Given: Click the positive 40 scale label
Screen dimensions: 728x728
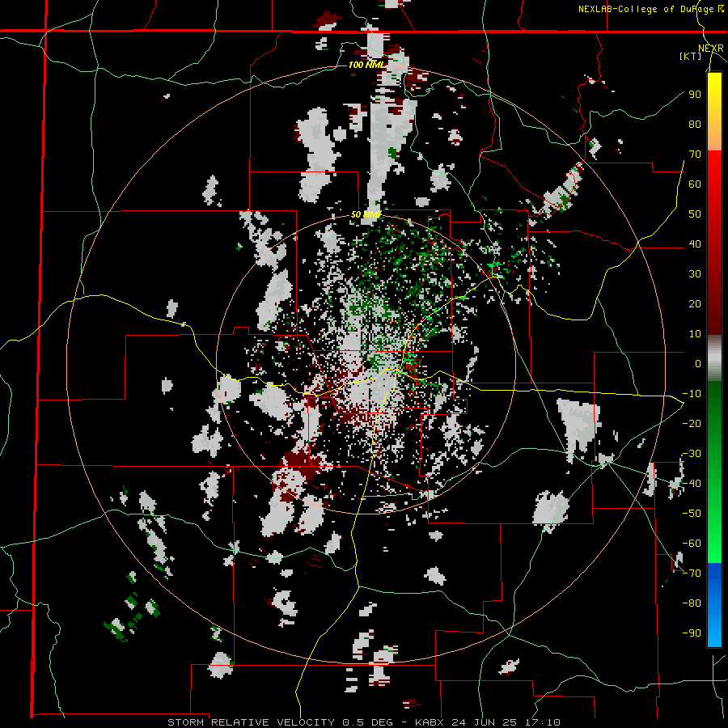Looking at the screenshot, I should point(695,243).
